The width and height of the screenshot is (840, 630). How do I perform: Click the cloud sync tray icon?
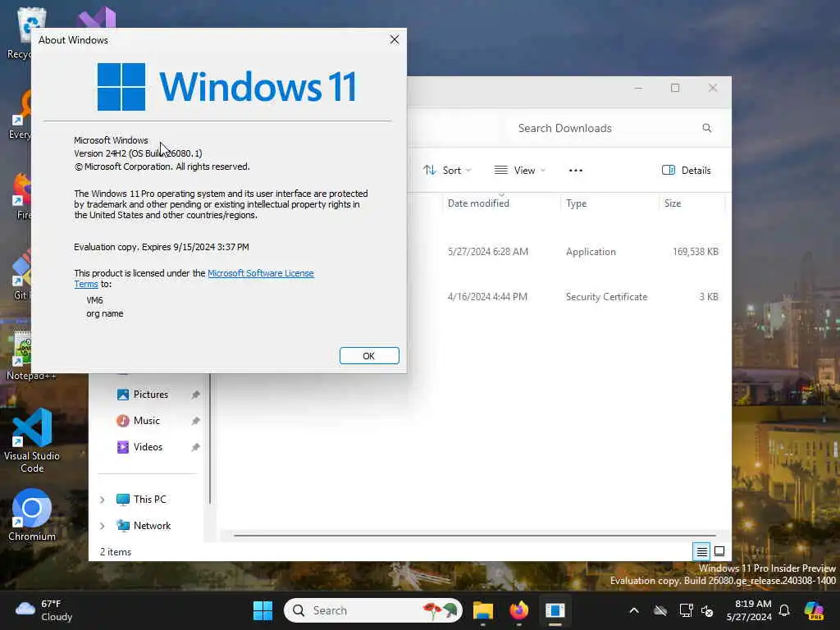(x=660, y=610)
